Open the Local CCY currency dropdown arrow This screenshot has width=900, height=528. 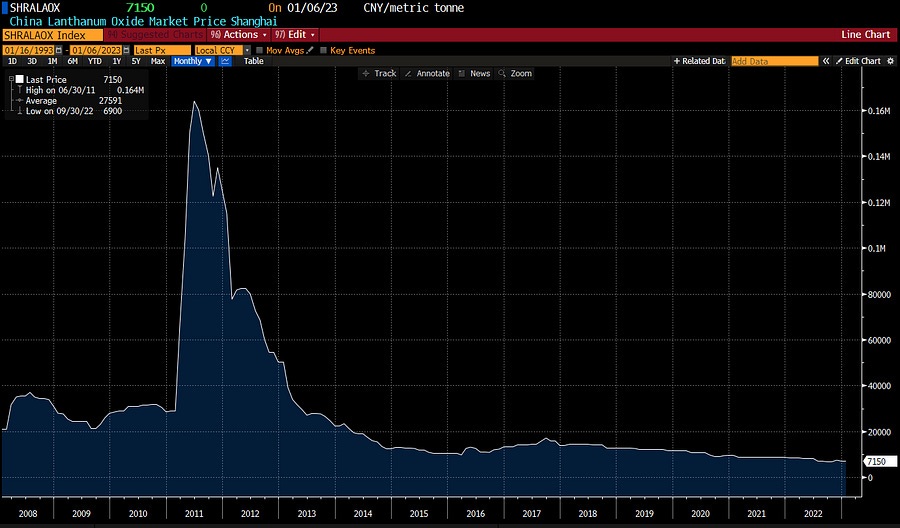[x=247, y=51]
